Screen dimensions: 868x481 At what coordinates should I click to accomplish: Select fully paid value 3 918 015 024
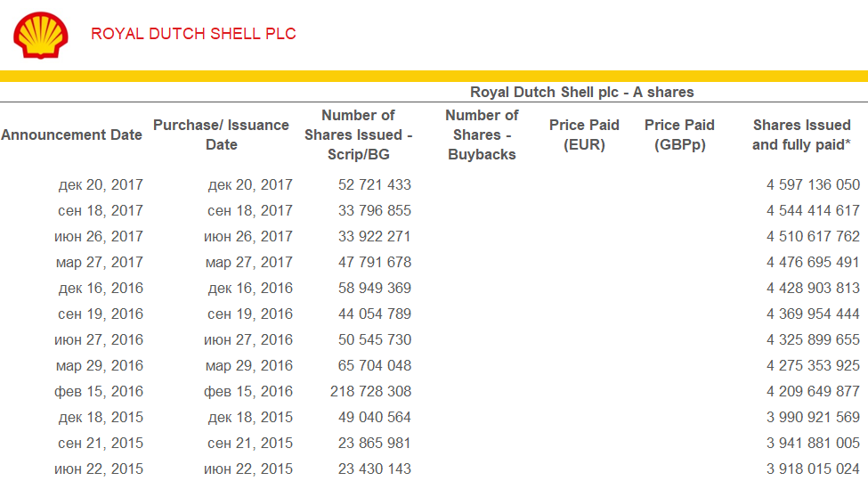(813, 469)
